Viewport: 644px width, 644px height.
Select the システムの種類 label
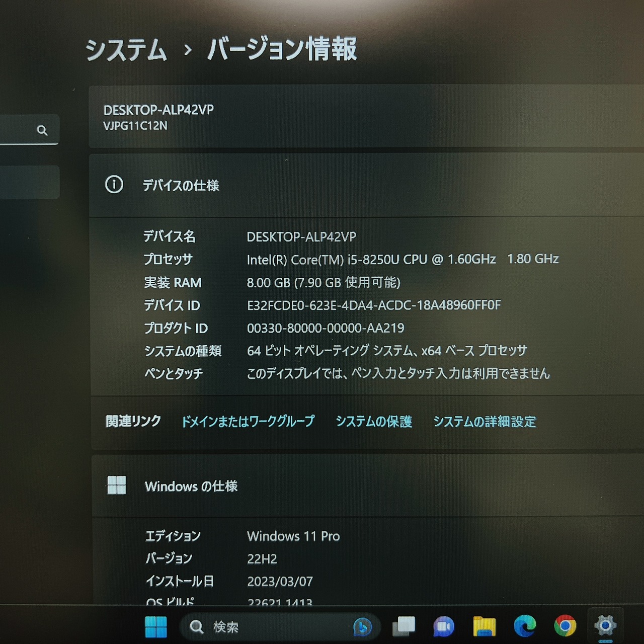[x=183, y=351]
